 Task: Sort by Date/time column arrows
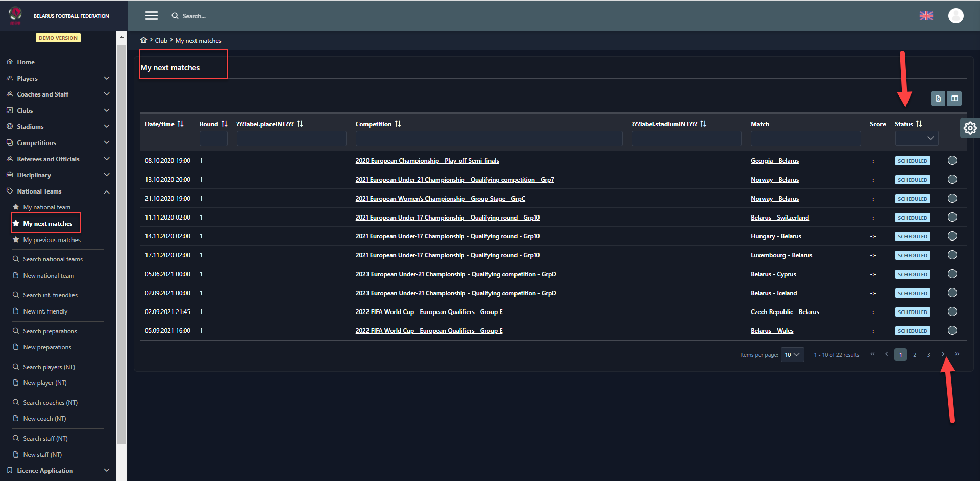pyautogui.click(x=180, y=124)
